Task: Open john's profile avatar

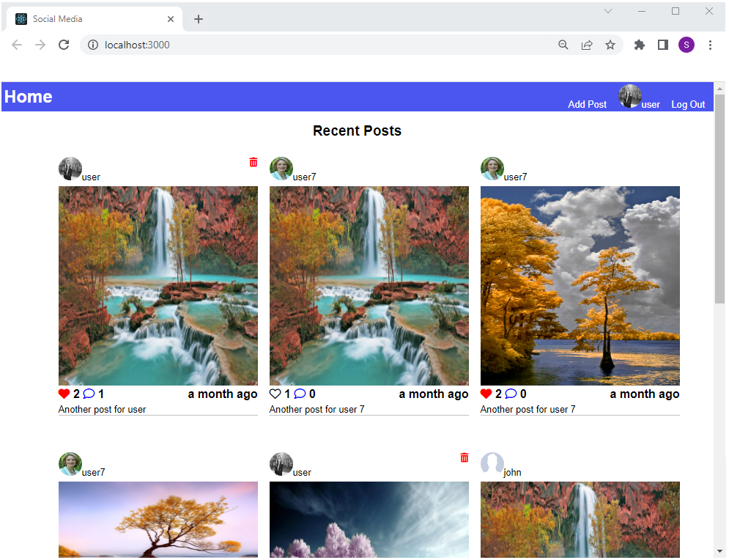Action: (492, 463)
